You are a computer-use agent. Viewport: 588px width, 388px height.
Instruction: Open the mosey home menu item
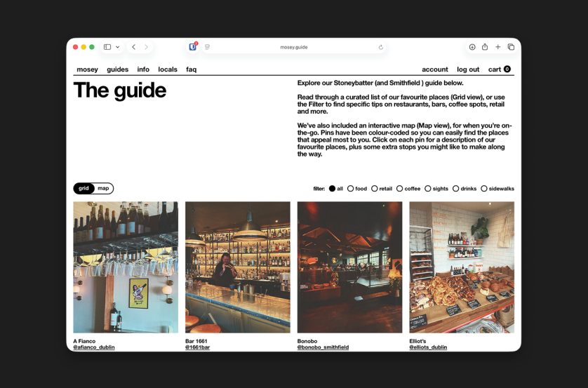[x=88, y=69]
